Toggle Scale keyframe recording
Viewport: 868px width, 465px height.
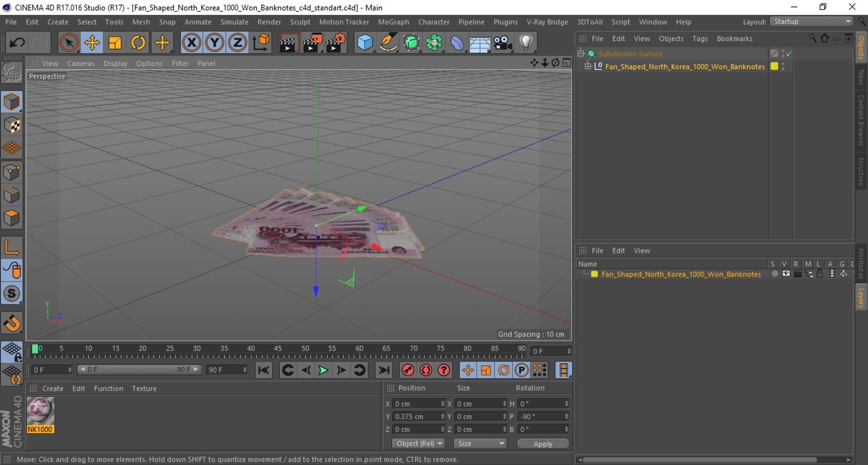486,370
